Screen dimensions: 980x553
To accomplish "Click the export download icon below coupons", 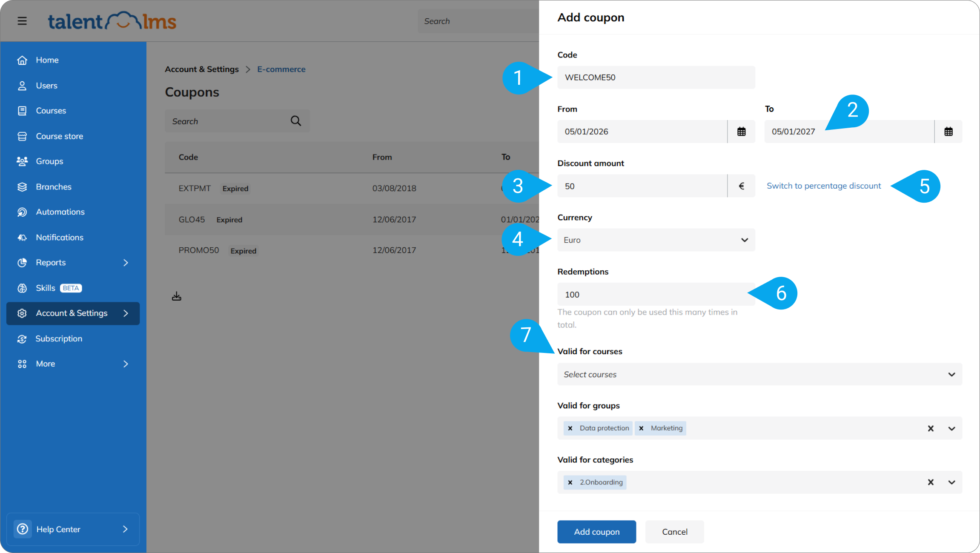I will click(176, 296).
